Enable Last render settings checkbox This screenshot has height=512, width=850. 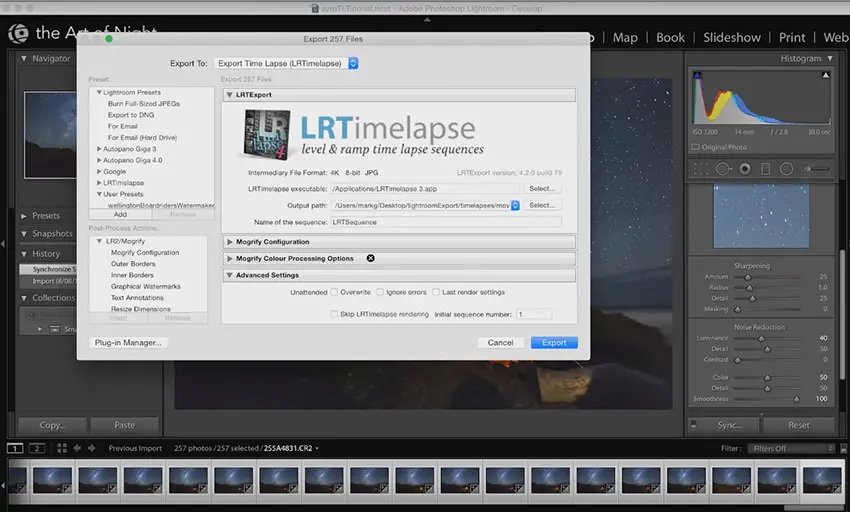436,292
